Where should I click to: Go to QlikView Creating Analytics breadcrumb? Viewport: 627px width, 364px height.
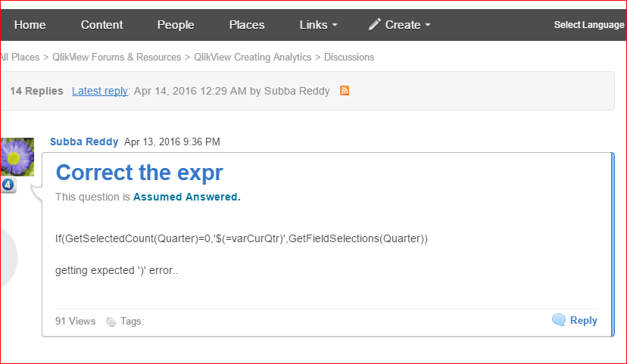[x=252, y=58]
